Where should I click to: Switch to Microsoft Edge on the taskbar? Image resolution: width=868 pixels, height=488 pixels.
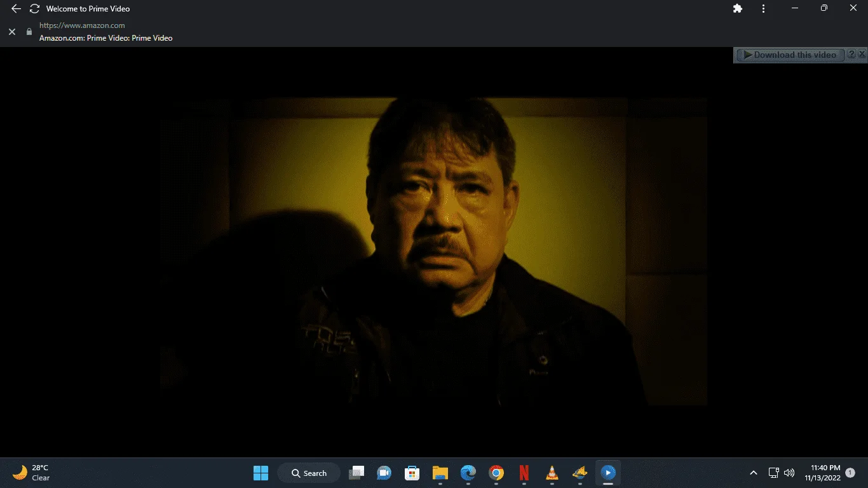tap(468, 473)
